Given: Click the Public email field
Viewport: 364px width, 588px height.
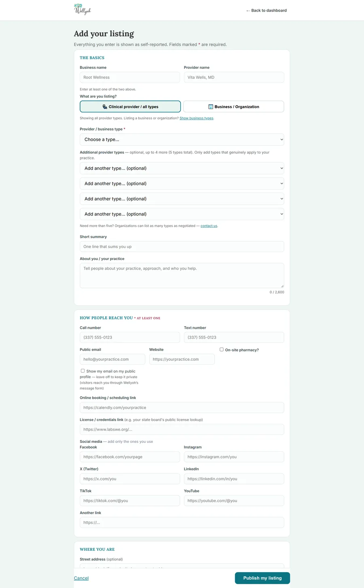Looking at the screenshot, I should coord(112,359).
